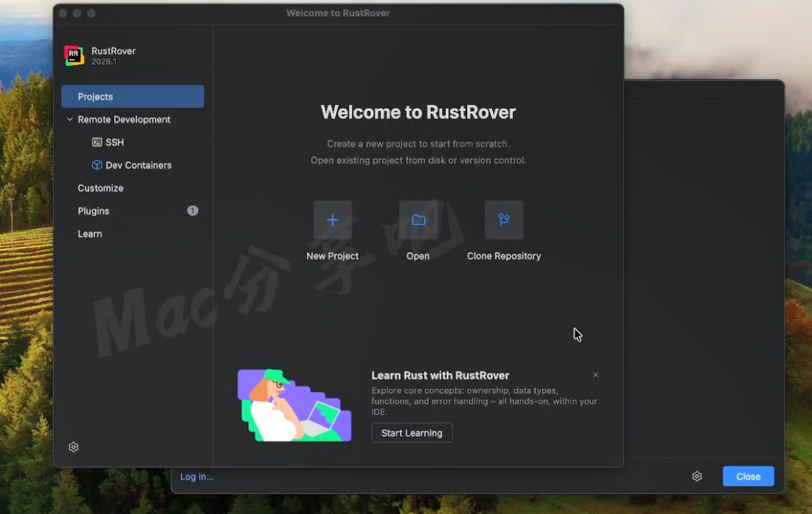Click the RustRover 2026.1 version text
This screenshot has height=514, width=812.
coord(104,62)
